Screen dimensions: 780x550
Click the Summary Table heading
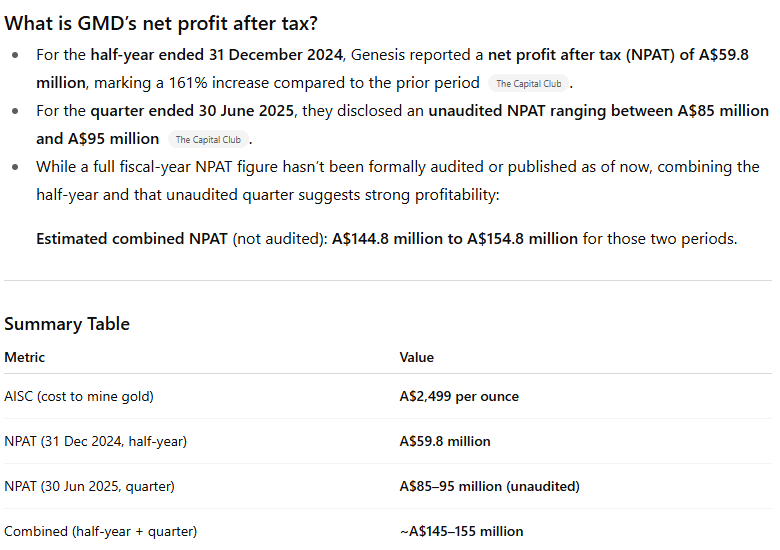coord(67,324)
